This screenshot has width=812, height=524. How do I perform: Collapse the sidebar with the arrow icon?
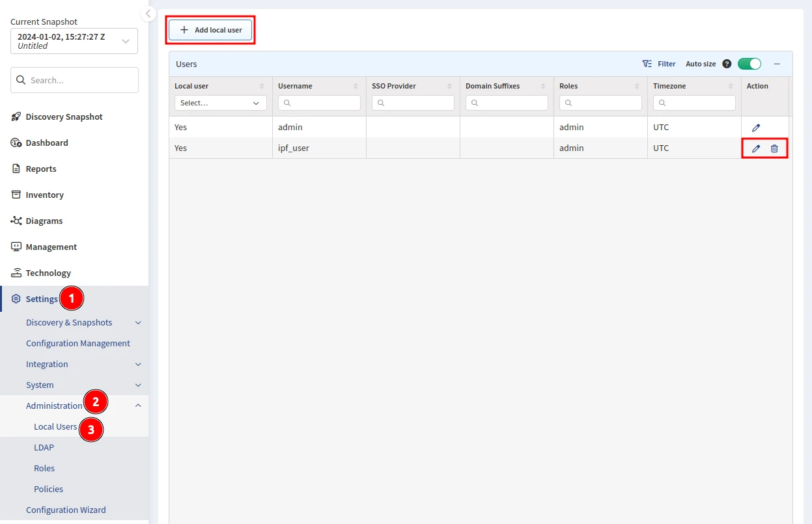tap(148, 14)
